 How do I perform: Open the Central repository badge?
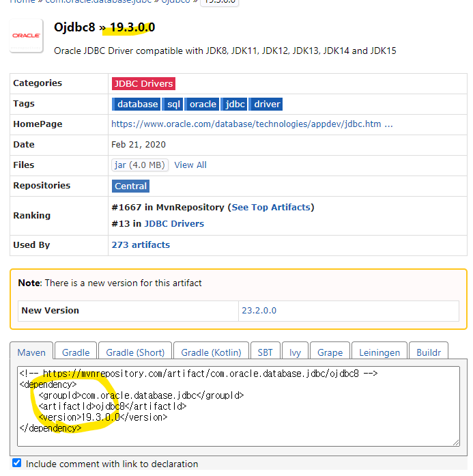[x=131, y=186]
